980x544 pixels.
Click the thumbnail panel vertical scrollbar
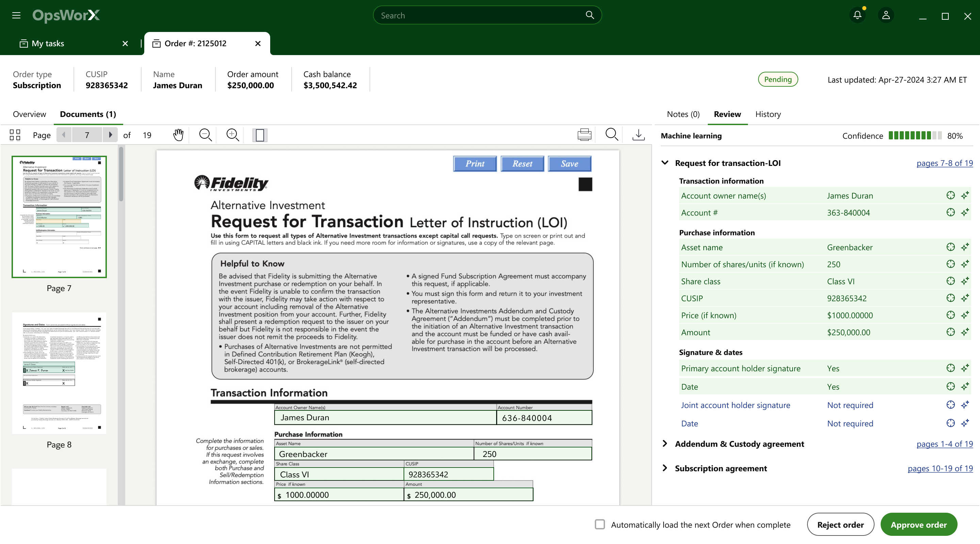[x=121, y=175]
